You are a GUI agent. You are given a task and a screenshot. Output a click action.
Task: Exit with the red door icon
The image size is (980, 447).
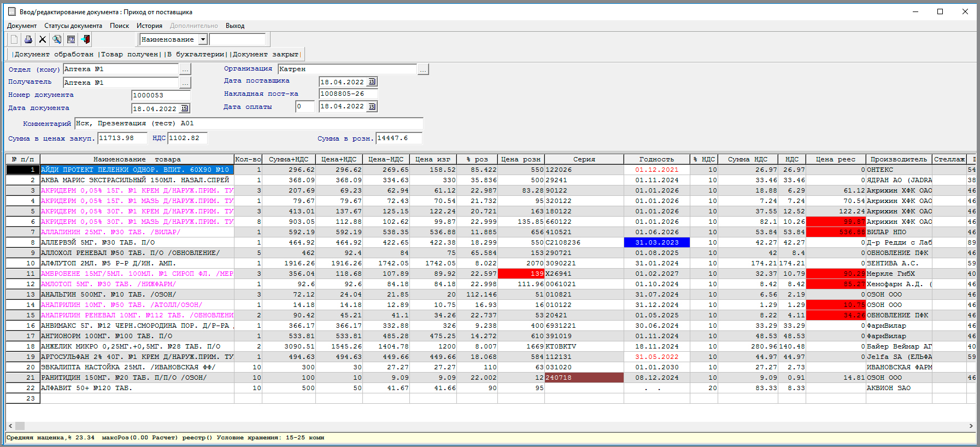[x=85, y=39]
